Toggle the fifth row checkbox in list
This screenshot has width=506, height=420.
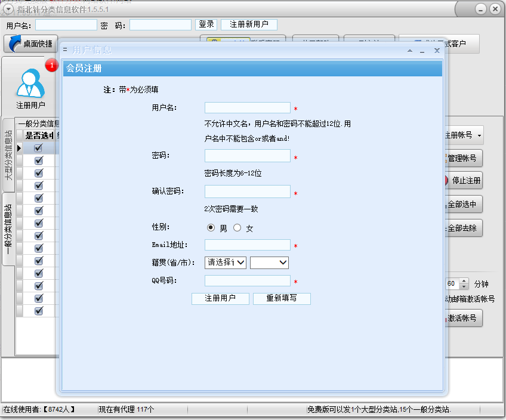click(38, 198)
